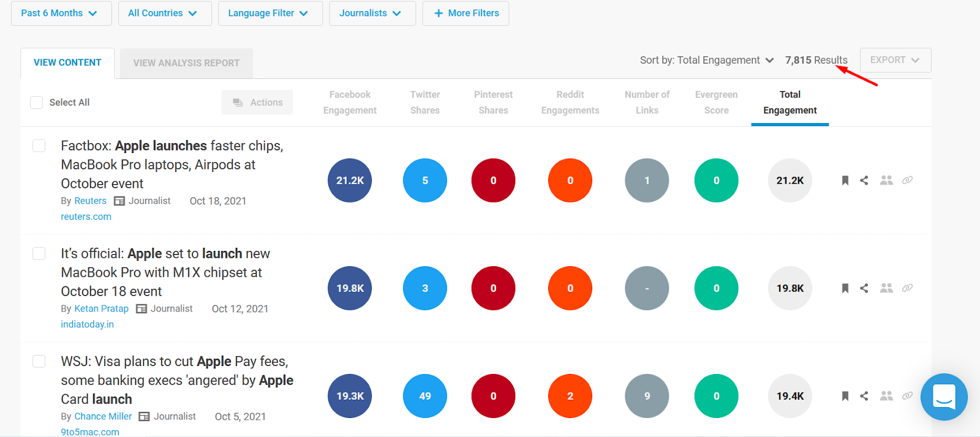This screenshot has width=980, height=437.
Task: Share the Reuters Factbox article
Action: [x=864, y=181]
